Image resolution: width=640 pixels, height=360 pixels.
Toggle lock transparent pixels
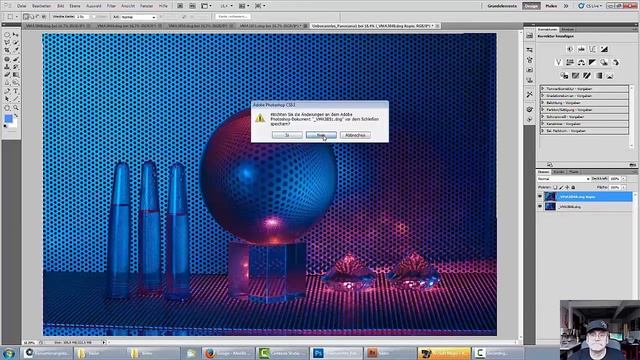pyautogui.click(x=556, y=187)
